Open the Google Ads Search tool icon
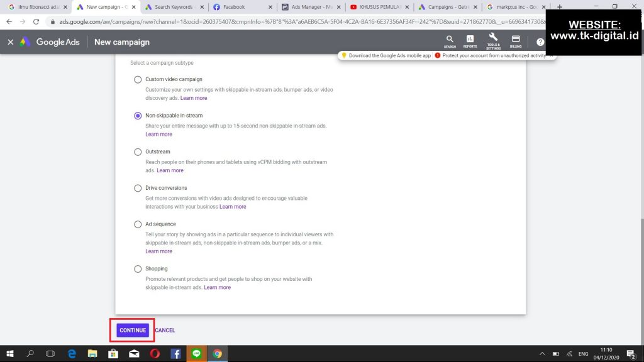 click(450, 41)
